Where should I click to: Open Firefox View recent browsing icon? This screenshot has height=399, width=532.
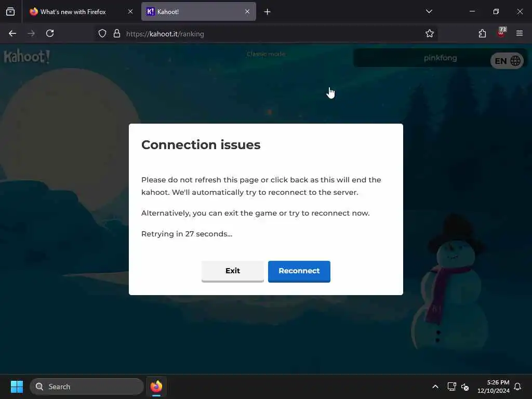tap(10, 12)
